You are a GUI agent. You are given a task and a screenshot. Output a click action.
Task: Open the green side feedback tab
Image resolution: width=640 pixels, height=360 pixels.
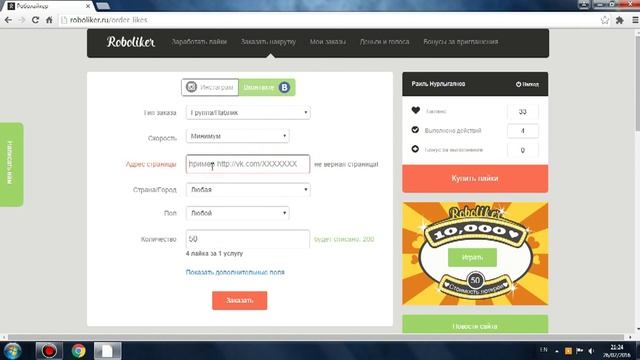pyautogui.click(x=11, y=164)
